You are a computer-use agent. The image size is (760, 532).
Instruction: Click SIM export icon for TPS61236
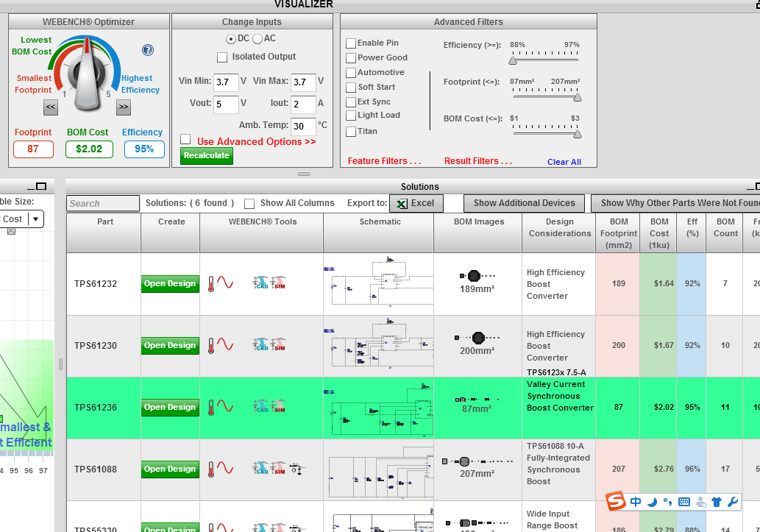(x=278, y=406)
